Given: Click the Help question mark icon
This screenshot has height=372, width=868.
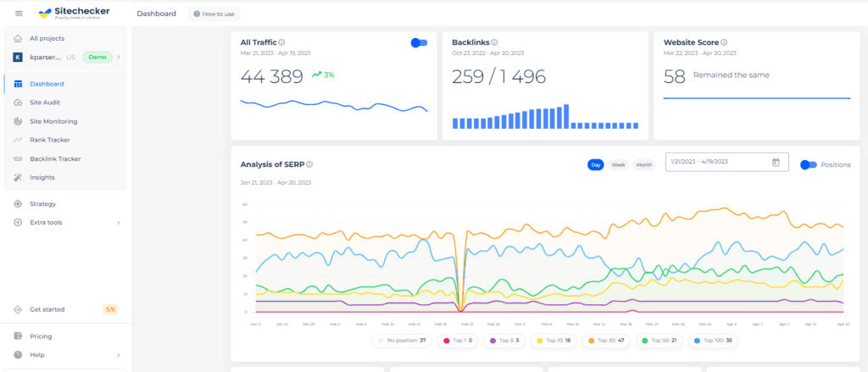Looking at the screenshot, I should click(x=18, y=355).
